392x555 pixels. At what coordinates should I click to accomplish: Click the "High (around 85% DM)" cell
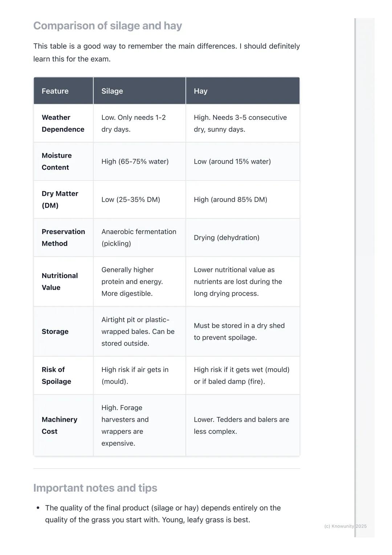click(x=230, y=199)
